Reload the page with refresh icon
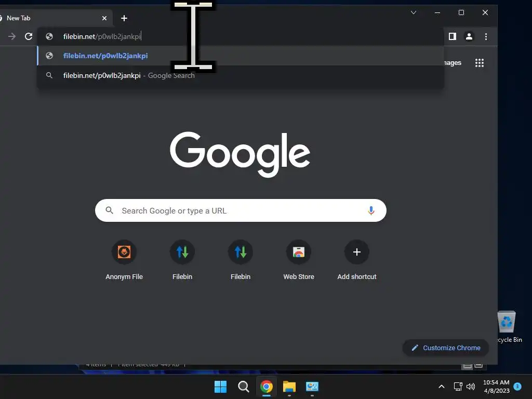The image size is (532, 399). click(x=29, y=36)
